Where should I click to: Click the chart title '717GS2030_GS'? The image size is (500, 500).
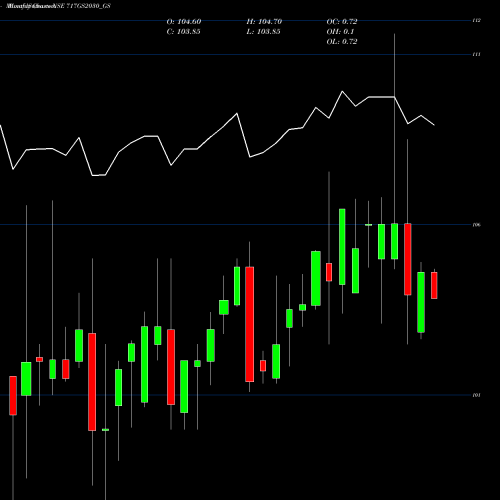[88, 6]
